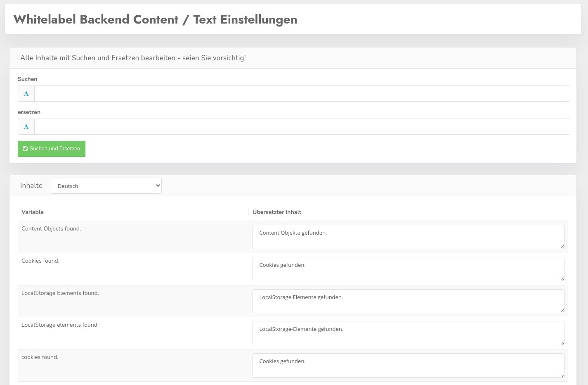This screenshot has height=385, width=588.
Task: Focus the ersetzen text input
Action: tap(302, 127)
